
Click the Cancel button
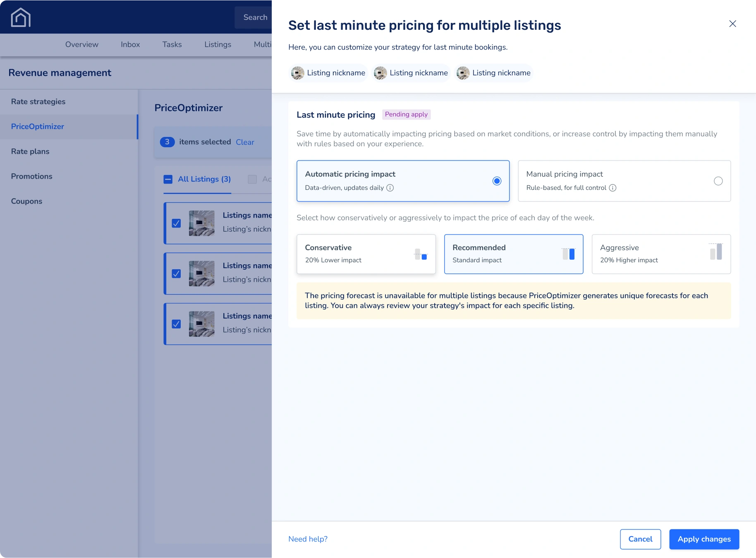[x=640, y=539]
